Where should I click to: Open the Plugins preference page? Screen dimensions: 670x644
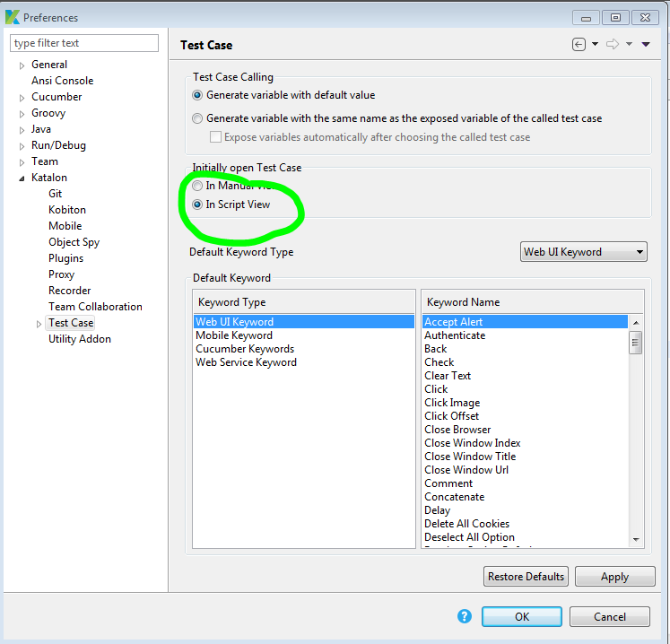click(x=65, y=258)
